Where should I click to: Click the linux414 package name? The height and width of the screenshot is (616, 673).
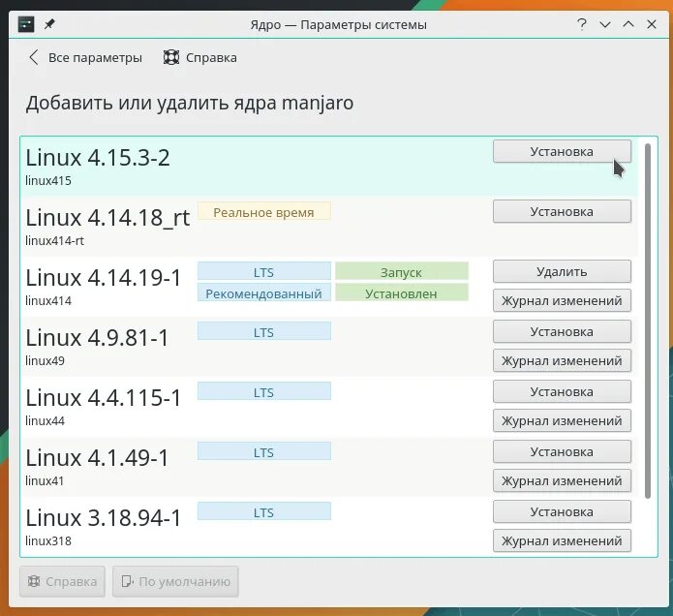tap(48, 301)
